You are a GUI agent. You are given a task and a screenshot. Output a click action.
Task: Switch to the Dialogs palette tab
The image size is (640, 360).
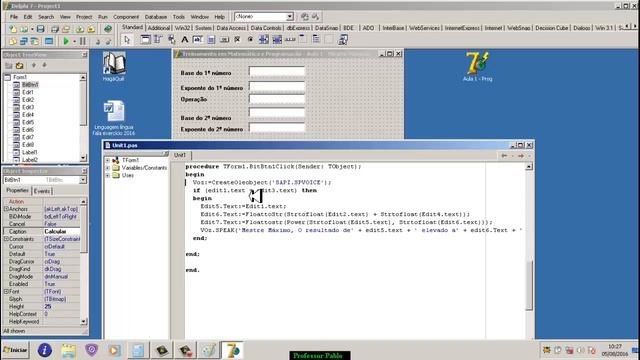tap(582, 28)
